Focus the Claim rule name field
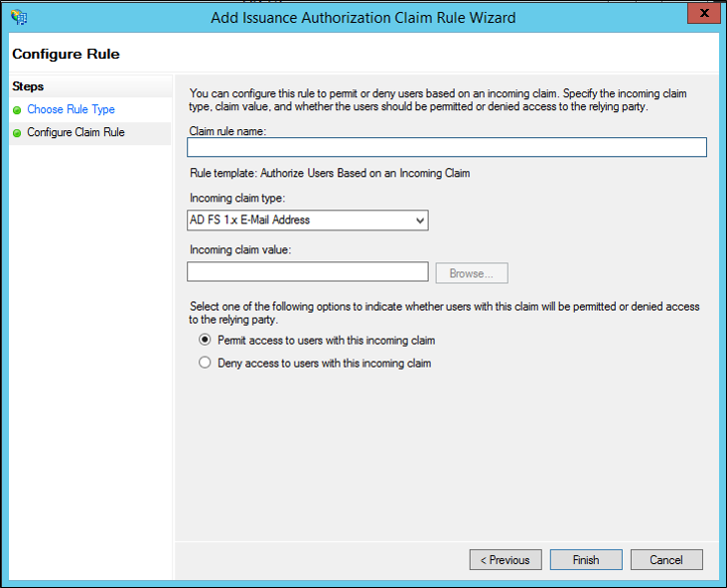This screenshot has width=727, height=588. point(447,147)
